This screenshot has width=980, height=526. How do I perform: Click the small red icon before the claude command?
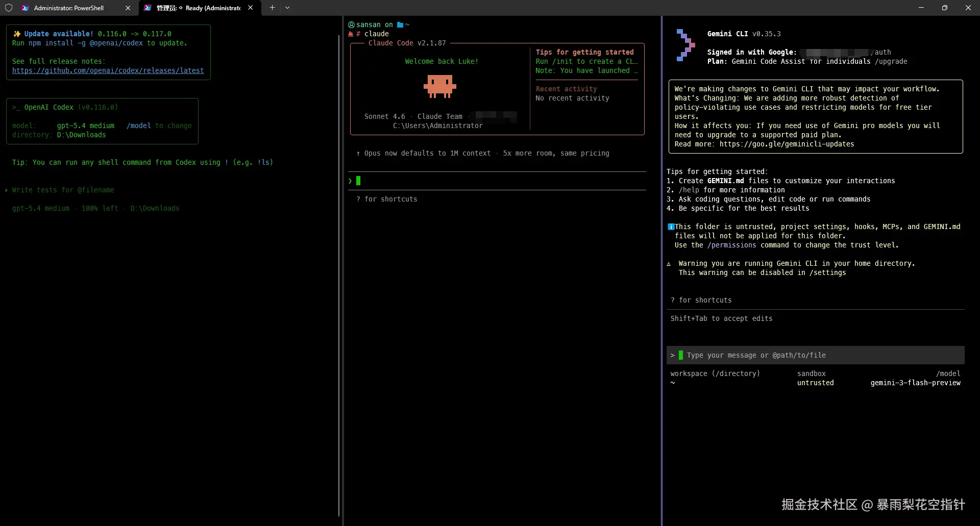click(x=351, y=34)
